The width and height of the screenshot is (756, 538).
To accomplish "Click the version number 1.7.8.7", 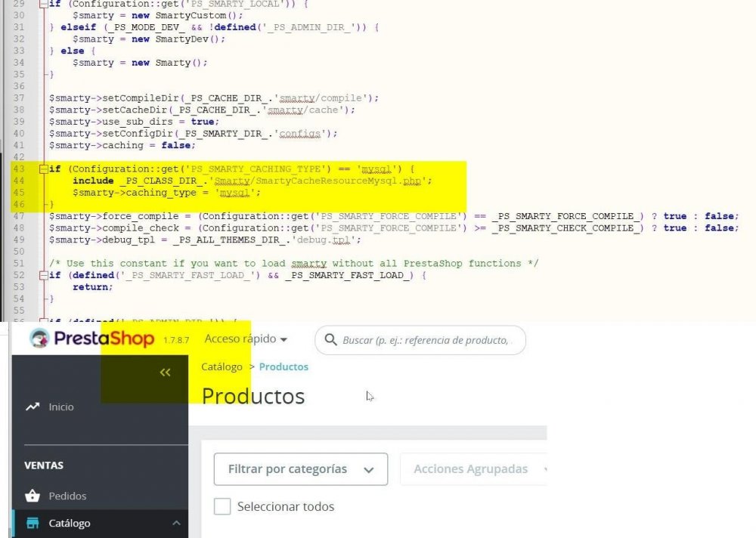I will coord(176,340).
